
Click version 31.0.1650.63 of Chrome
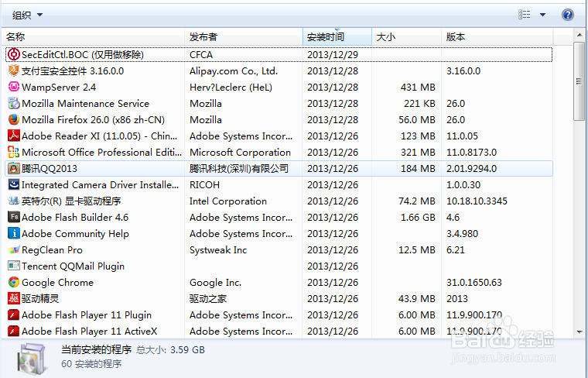[x=474, y=282]
